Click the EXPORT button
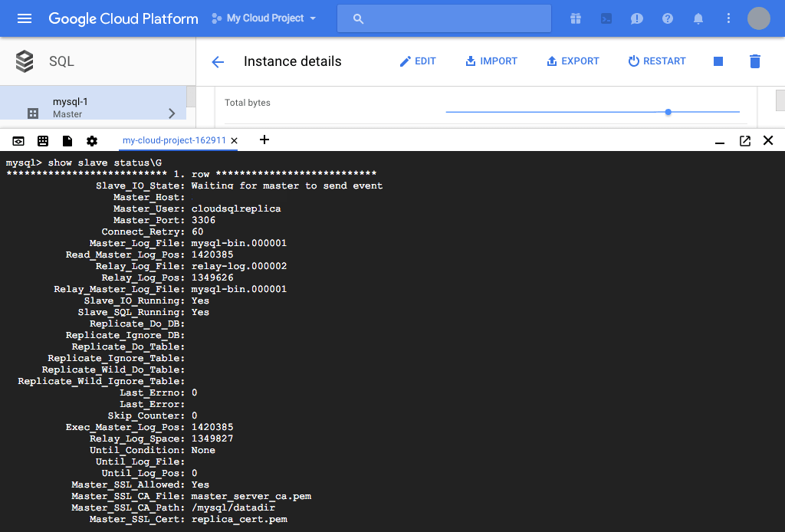This screenshot has width=785, height=532. tap(573, 61)
